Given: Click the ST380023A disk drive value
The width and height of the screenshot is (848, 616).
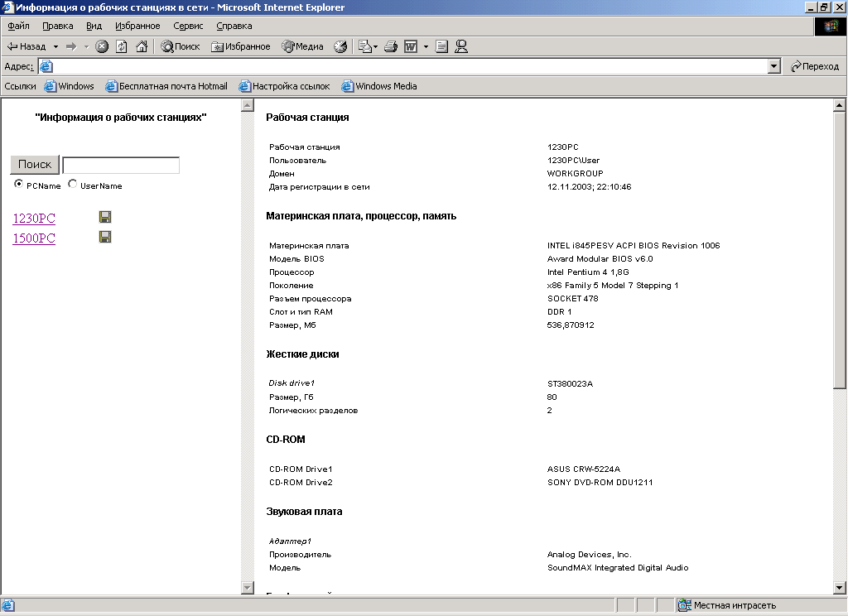Looking at the screenshot, I should pyautogui.click(x=570, y=383).
